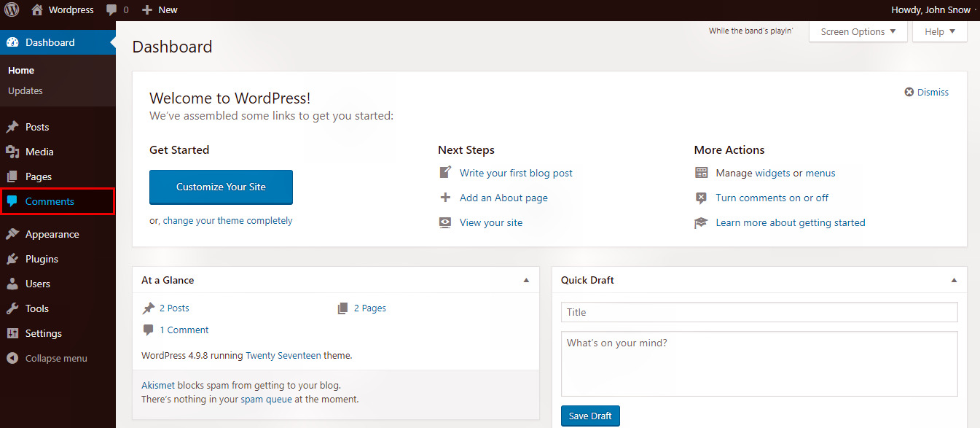Select the Home submenu item
Screen dimensions: 980x428
pyautogui.click(x=21, y=70)
